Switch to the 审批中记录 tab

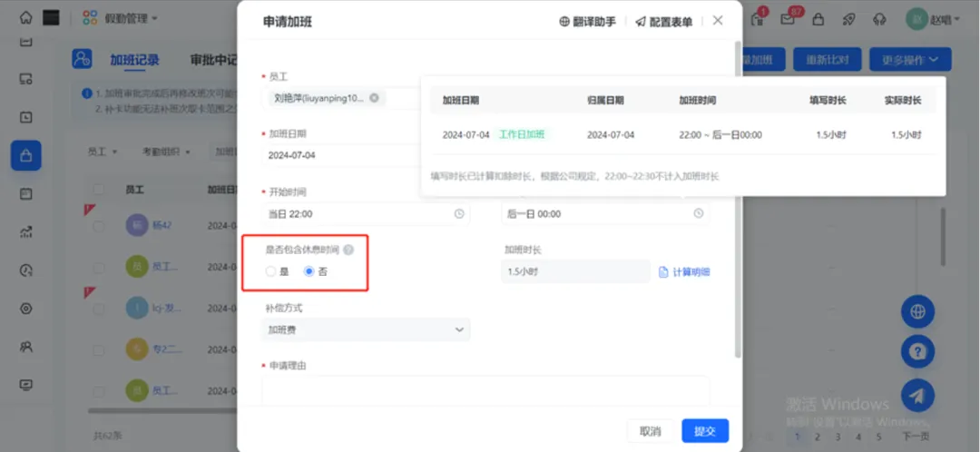click(x=214, y=60)
